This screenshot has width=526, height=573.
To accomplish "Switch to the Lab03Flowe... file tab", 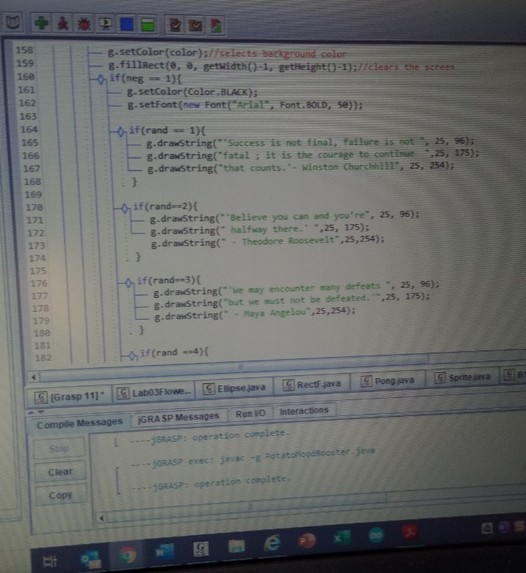I will (x=154, y=392).
